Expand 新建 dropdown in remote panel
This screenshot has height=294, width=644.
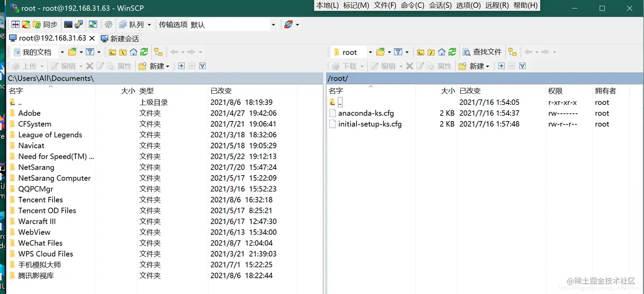[487, 66]
